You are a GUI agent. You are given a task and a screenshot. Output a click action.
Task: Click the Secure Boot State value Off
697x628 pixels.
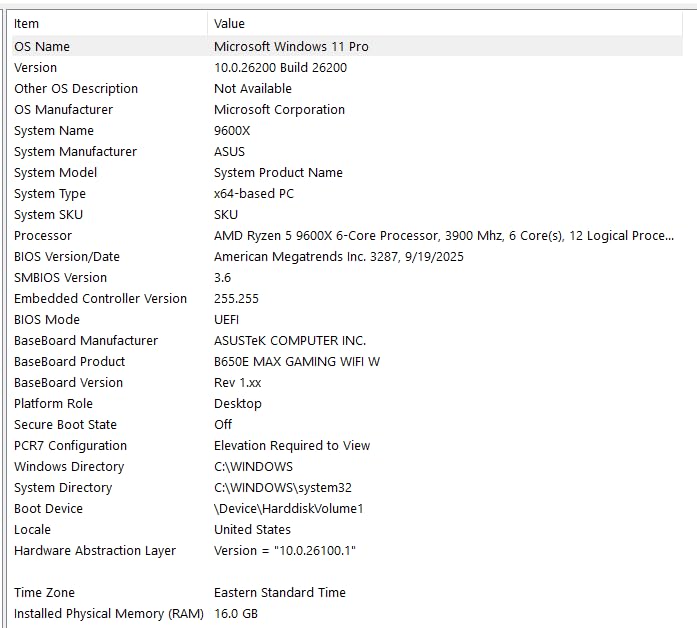(223, 424)
